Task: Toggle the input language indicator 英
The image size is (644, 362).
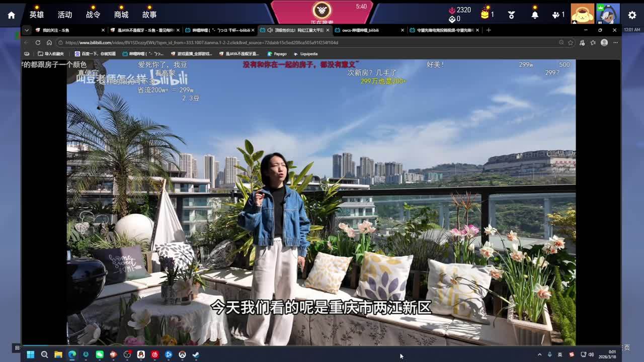Action: [560, 355]
